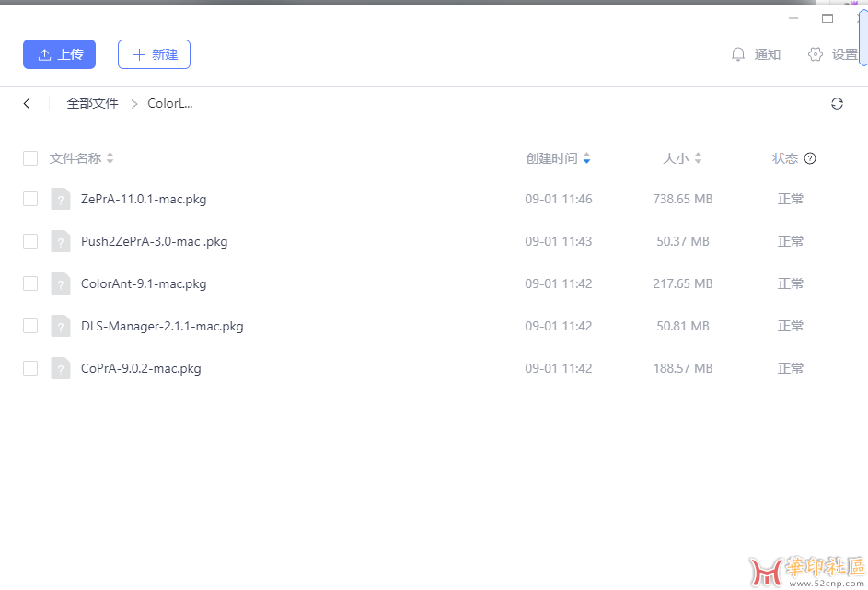868x590 pixels.
Task: Toggle the select-all checkbox in header
Action: 30,158
